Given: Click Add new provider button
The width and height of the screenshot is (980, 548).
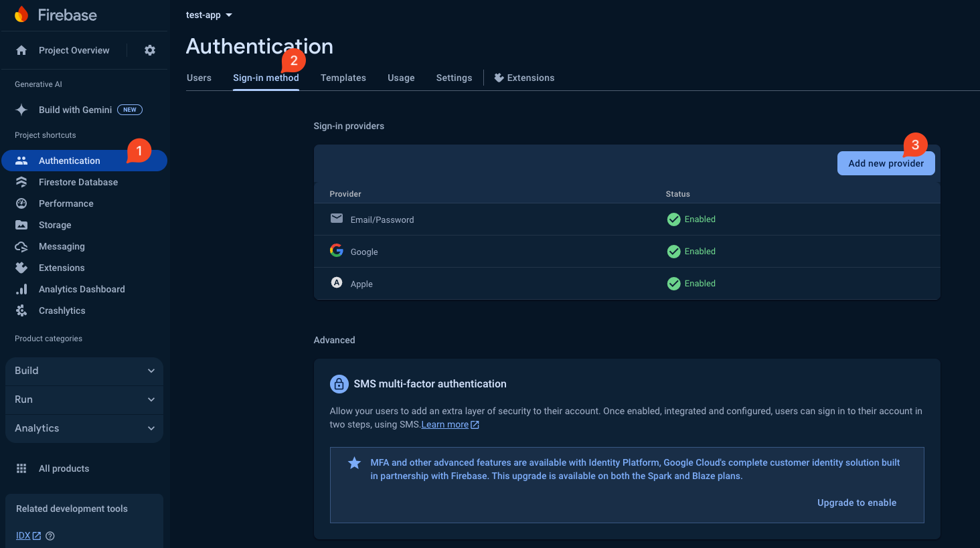Looking at the screenshot, I should point(886,163).
